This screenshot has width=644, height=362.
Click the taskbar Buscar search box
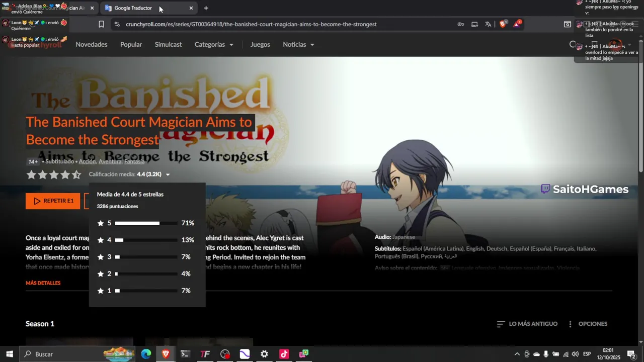78,354
